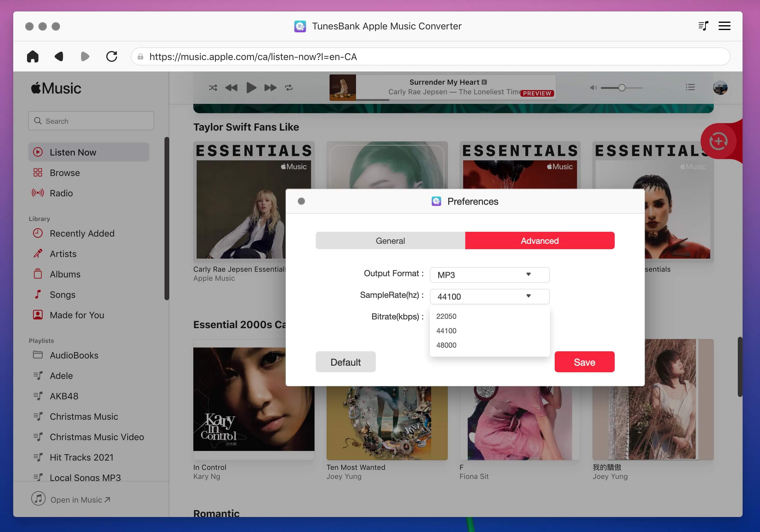Viewport: 760px width, 532px height.
Task: Open the hamburger menu
Action: click(724, 26)
